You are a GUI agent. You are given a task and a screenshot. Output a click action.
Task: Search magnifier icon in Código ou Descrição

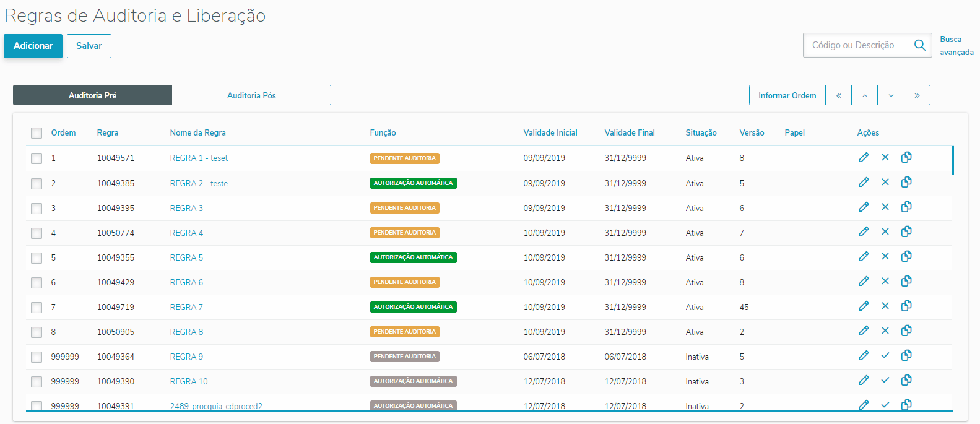tap(920, 45)
